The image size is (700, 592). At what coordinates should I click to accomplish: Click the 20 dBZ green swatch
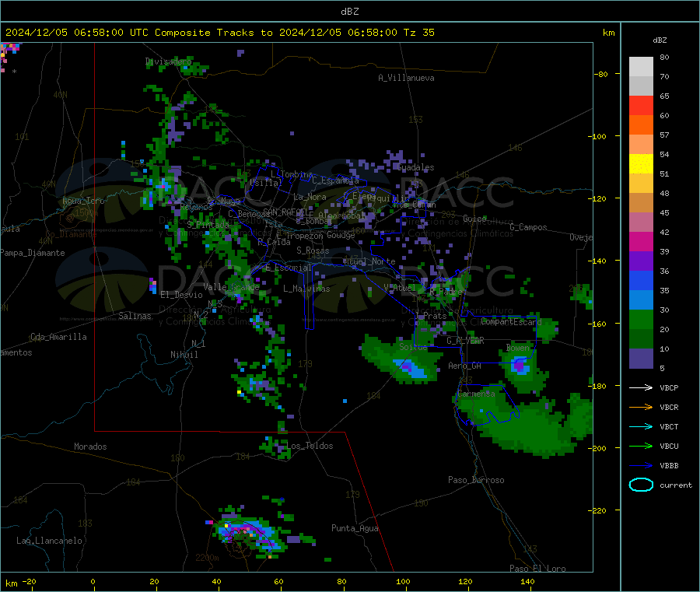click(x=641, y=319)
